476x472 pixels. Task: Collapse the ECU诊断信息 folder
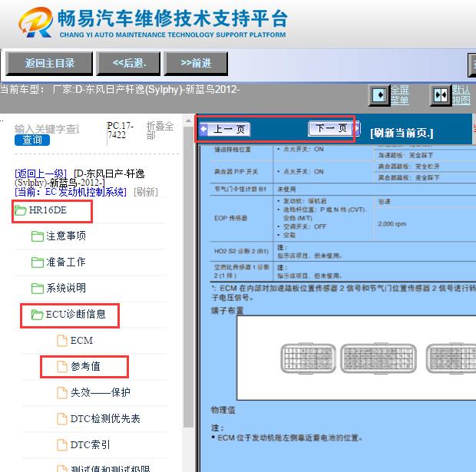click(76, 314)
